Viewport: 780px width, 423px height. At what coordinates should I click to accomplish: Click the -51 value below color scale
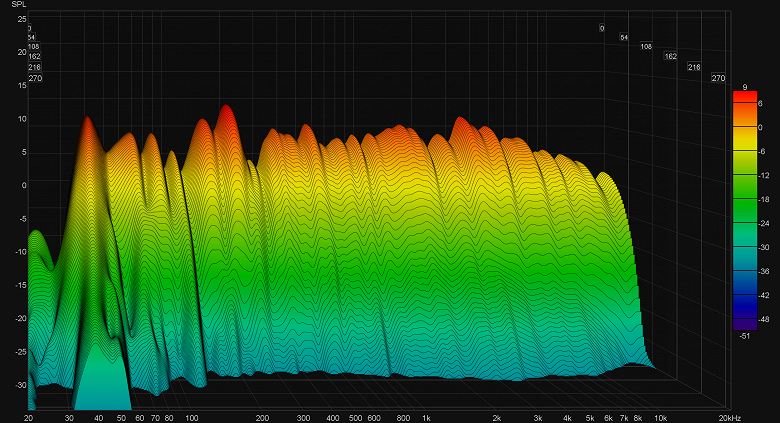pyautogui.click(x=745, y=336)
